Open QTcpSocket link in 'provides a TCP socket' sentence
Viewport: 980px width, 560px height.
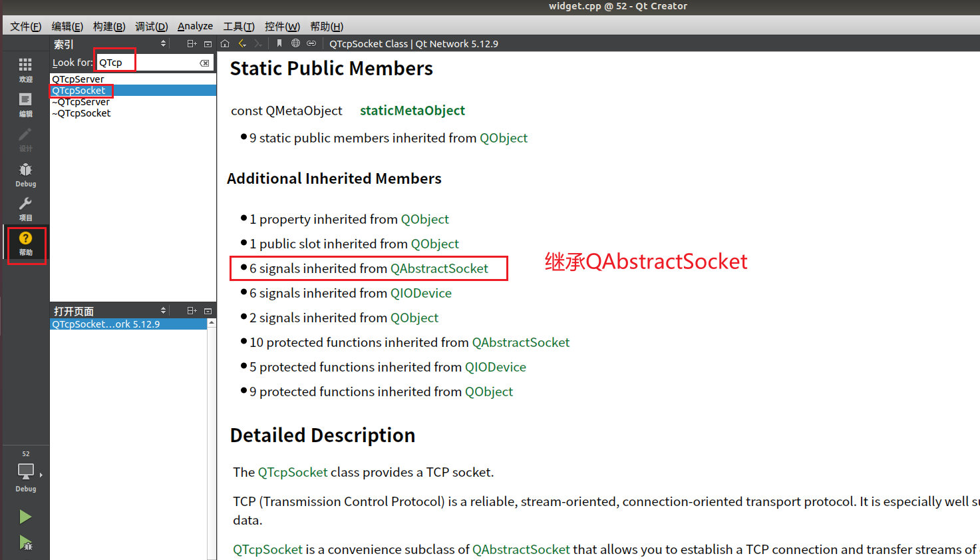coord(293,472)
